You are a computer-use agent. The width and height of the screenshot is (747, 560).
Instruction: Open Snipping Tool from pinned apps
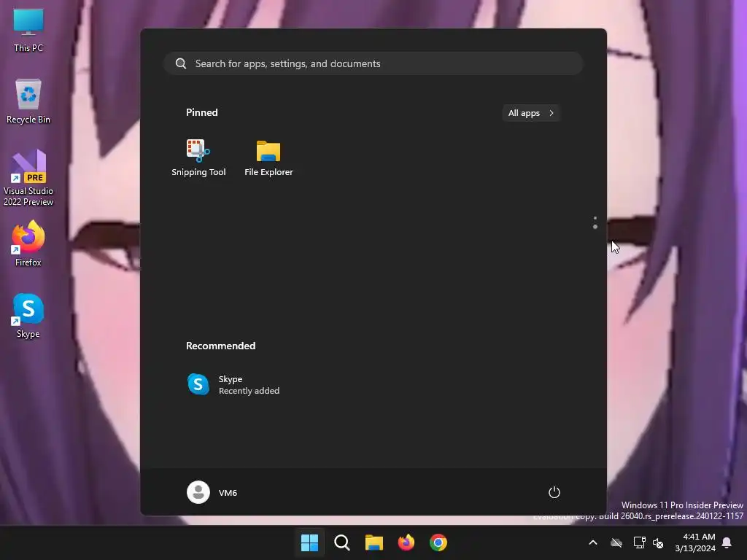point(198,158)
